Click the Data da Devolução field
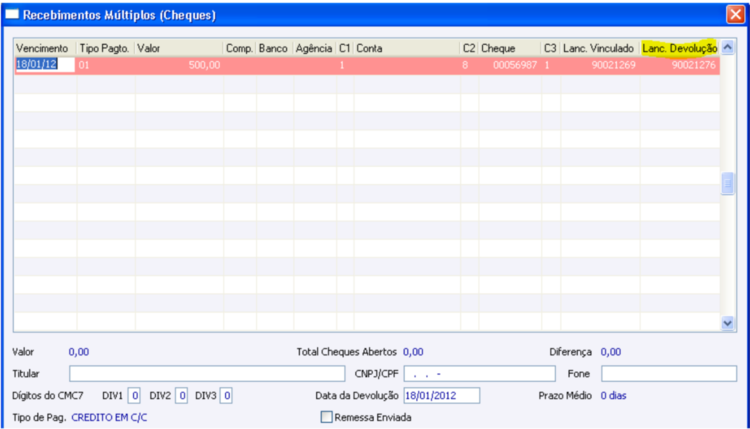The image size is (750, 429). (x=441, y=396)
